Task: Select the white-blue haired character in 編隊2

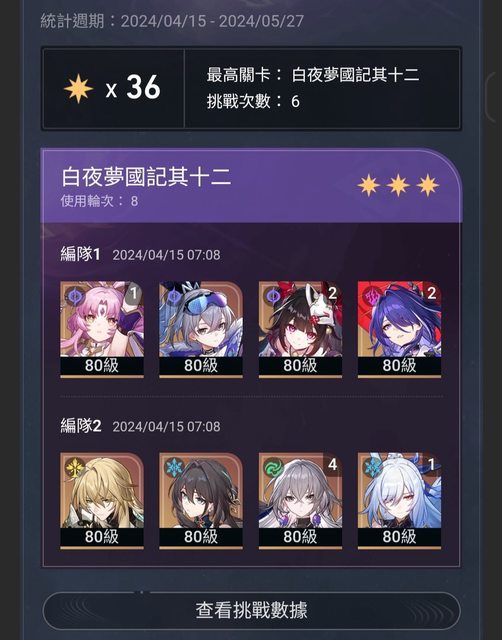Action: tap(400, 500)
